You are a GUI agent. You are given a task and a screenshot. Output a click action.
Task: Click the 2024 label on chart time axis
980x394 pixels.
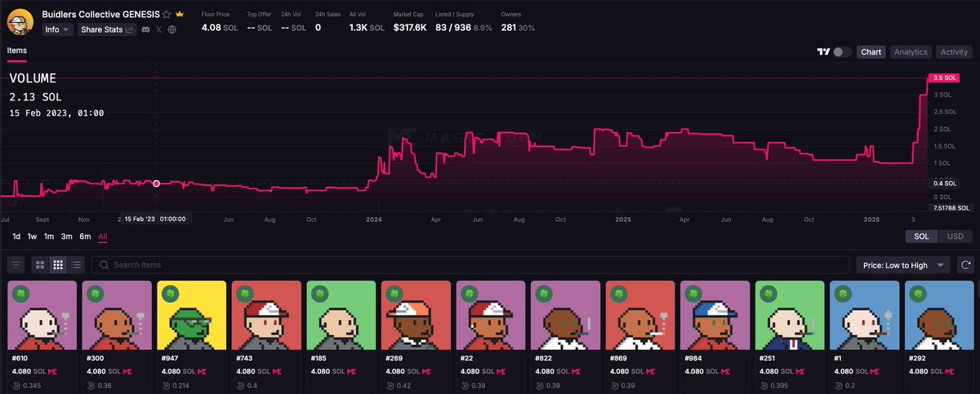tap(374, 219)
